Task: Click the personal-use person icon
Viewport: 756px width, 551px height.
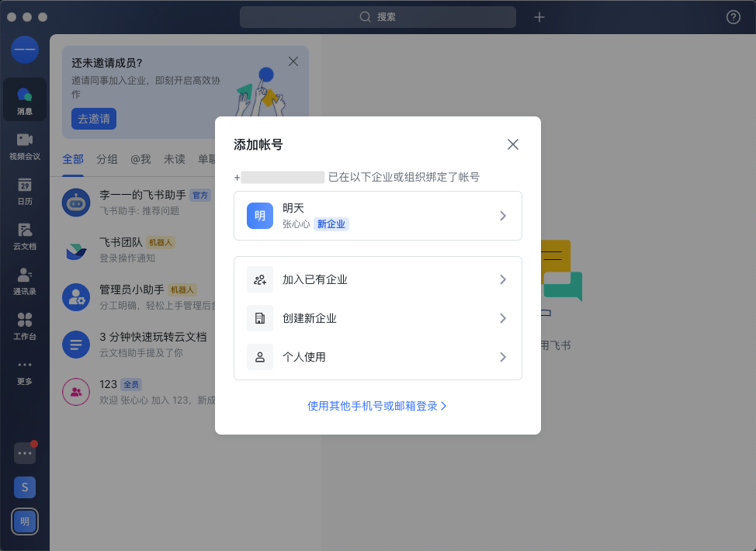Action: 260,357
